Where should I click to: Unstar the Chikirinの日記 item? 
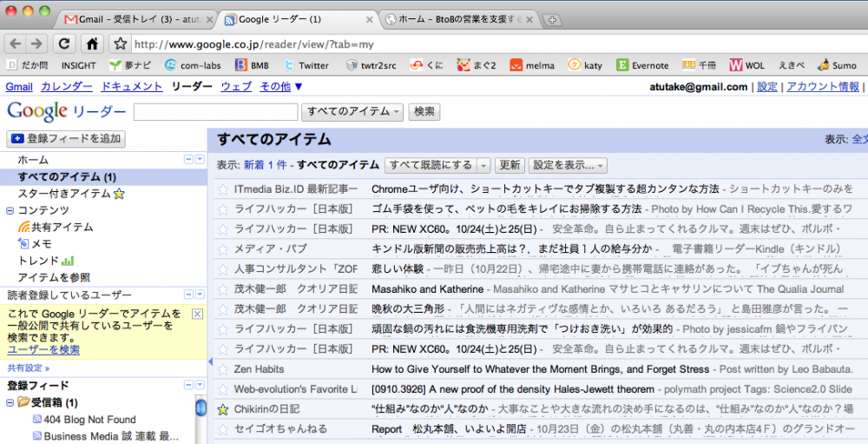click(222, 409)
